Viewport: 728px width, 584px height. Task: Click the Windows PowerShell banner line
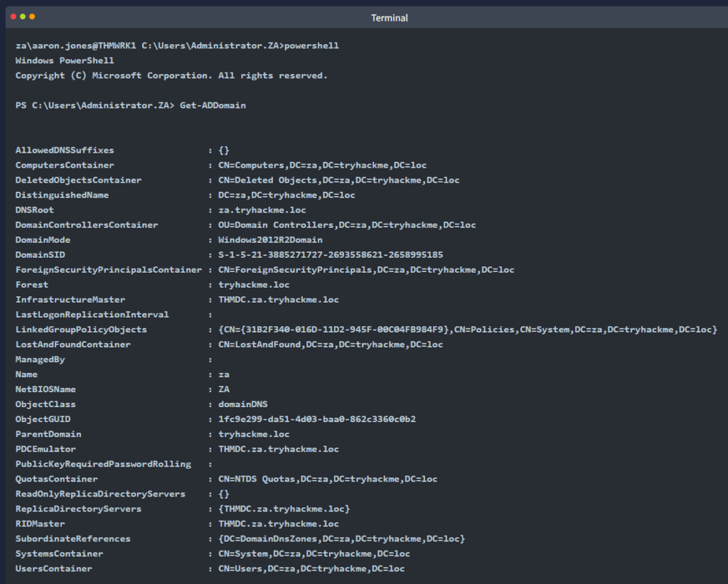coord(65,61)
